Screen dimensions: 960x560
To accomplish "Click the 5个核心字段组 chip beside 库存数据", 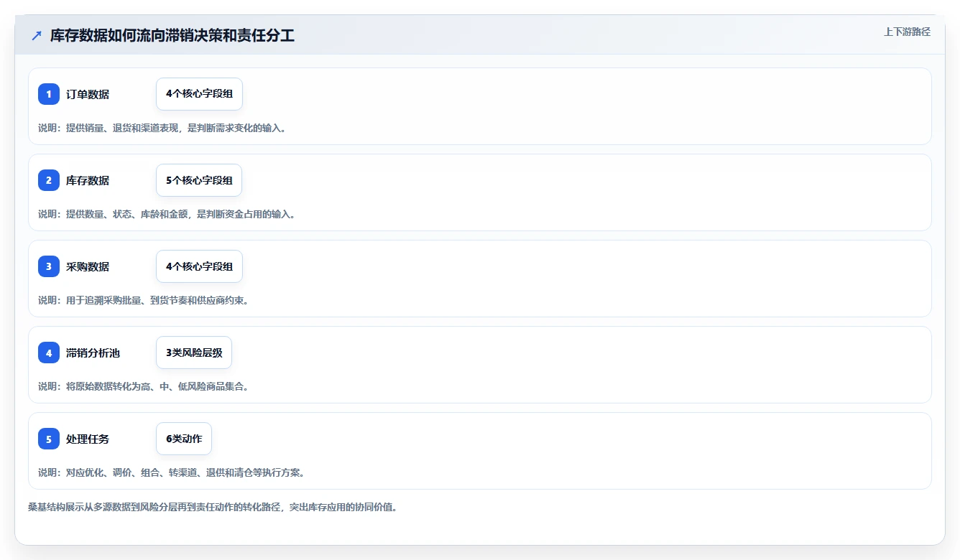I will click(x=199, y=180).
